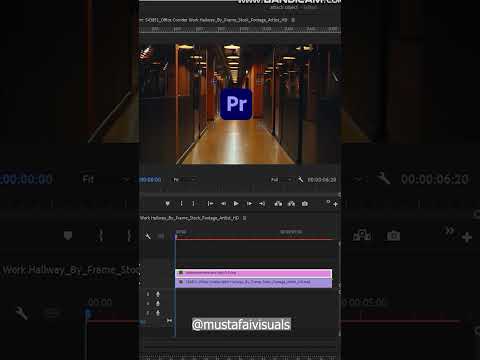
Task: Select the Work Hallway timeline tab
Action: pos(189,218)
